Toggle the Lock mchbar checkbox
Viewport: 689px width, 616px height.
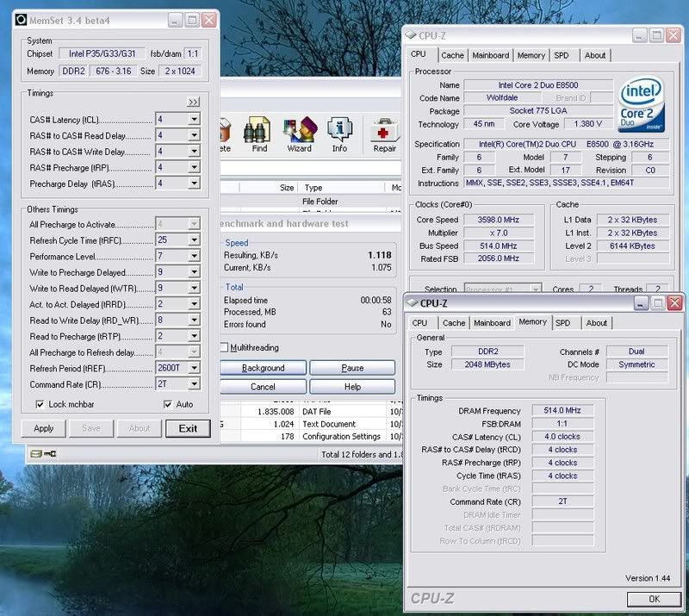pyautogui.click(x=40, y=405)
